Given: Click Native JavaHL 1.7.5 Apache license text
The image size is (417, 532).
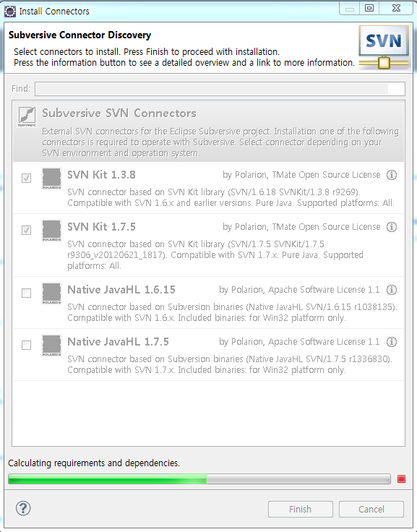Looking at the screenshot, I should pyautogui.click(x=299, y=342).
